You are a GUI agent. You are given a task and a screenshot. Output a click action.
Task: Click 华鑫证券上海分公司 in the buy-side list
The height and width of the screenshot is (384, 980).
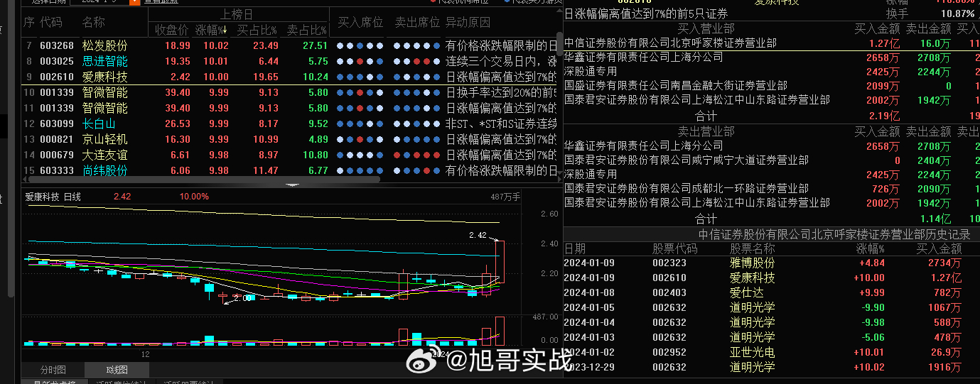(x=643, y=57)
